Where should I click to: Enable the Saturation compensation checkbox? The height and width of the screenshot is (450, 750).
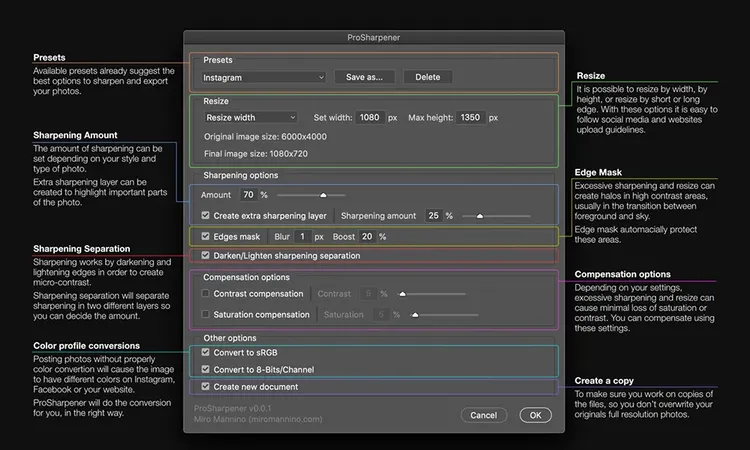[206, 315]
